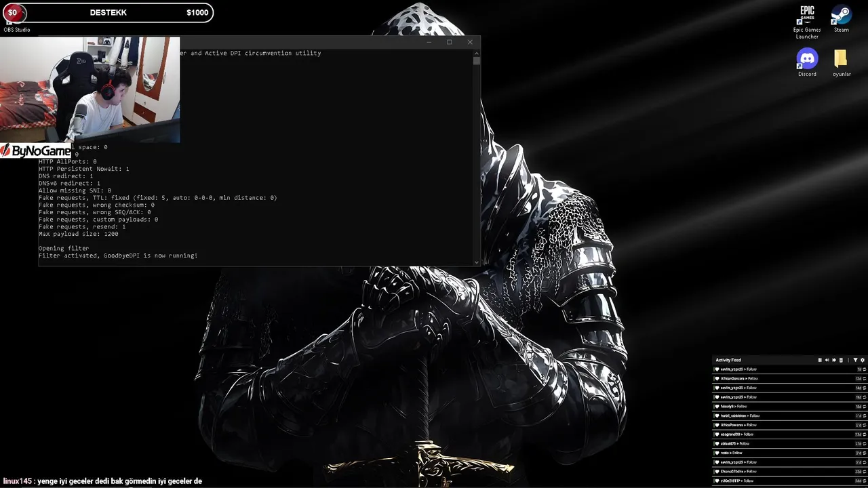Click the down arrow of console scrollbar
The width and height of the screenshot is (868, 488).
(x=477, y=262)
